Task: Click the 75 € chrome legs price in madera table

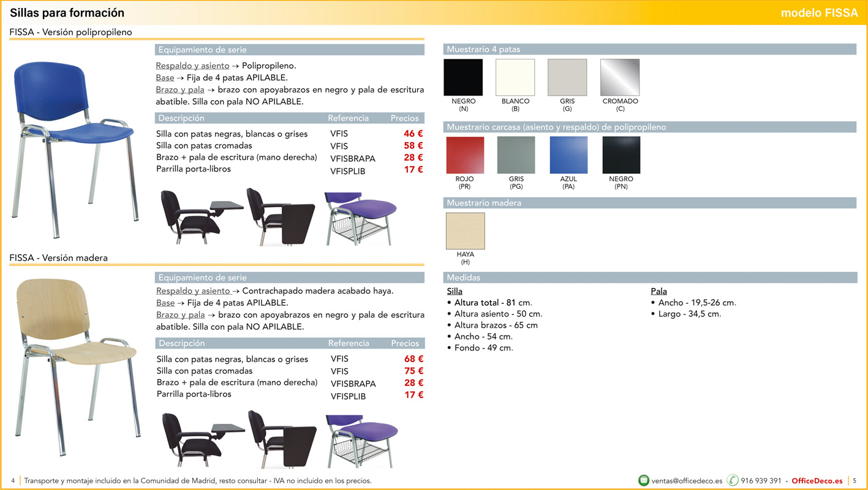Action: [413, 371]
